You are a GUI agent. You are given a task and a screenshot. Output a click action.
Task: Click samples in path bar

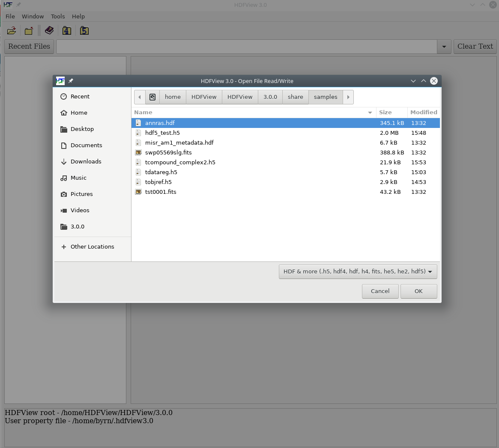pos(326,97)
